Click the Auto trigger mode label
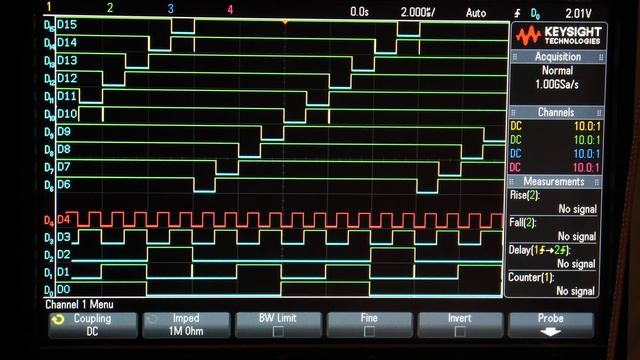Viewport: 640px width, 360px height. [476, 13]
